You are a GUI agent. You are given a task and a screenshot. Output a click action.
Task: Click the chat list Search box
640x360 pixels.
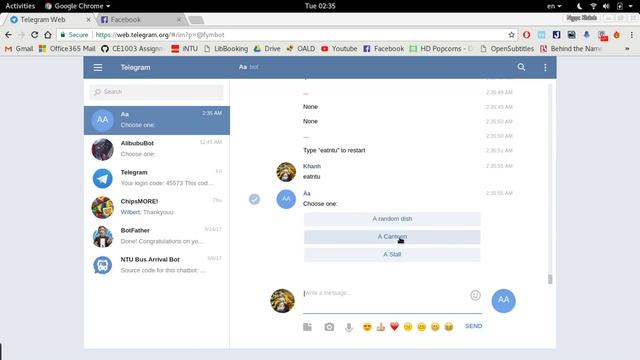pyautogui.click(x=157, y=92)
